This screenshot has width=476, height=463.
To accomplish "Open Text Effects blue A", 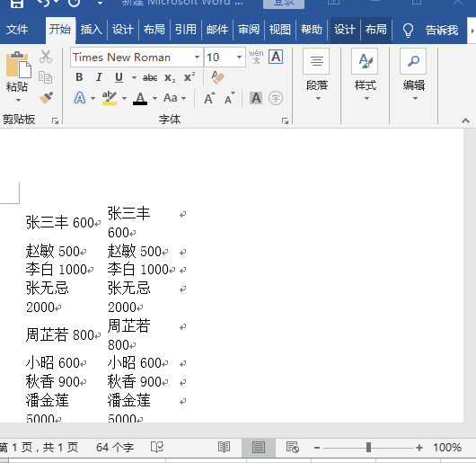I will click(80, 98).
